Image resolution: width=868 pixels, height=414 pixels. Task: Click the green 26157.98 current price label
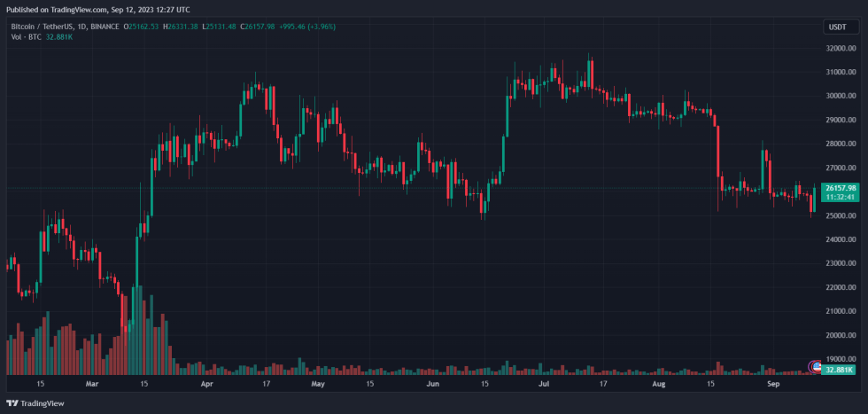pos(839,188)
